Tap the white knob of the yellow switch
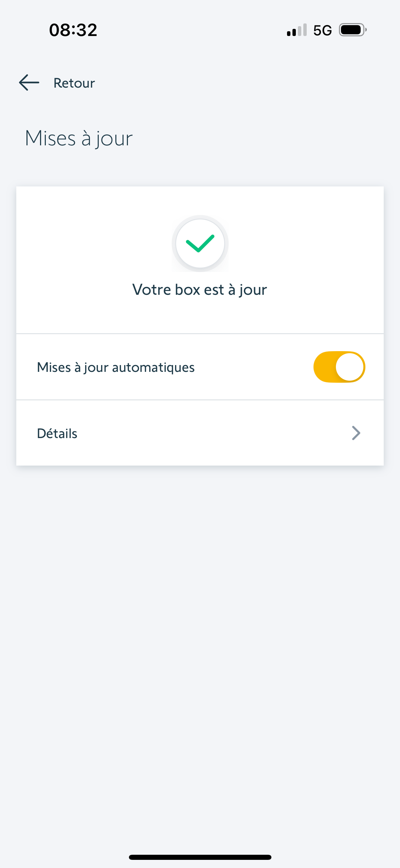Screen dimensions: 400x868 pos(350,367)
